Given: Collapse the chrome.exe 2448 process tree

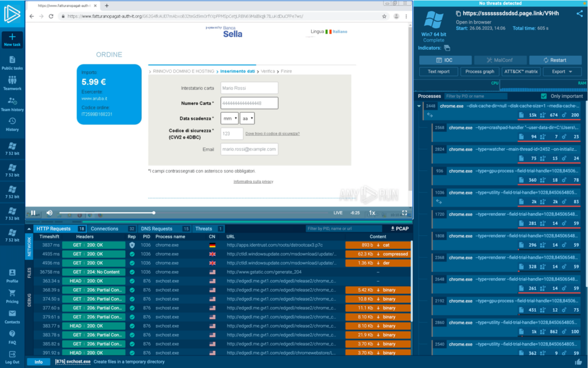Looking at the screenshot, I should [419, 106].
